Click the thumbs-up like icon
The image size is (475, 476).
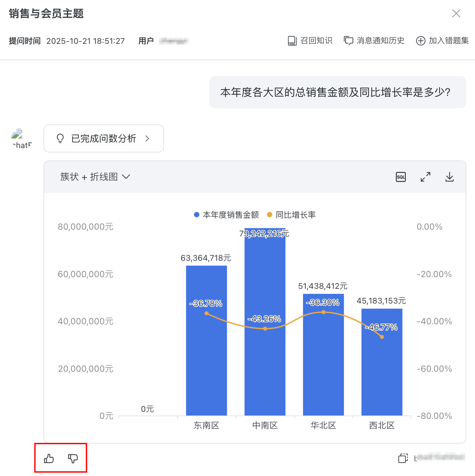49,458
